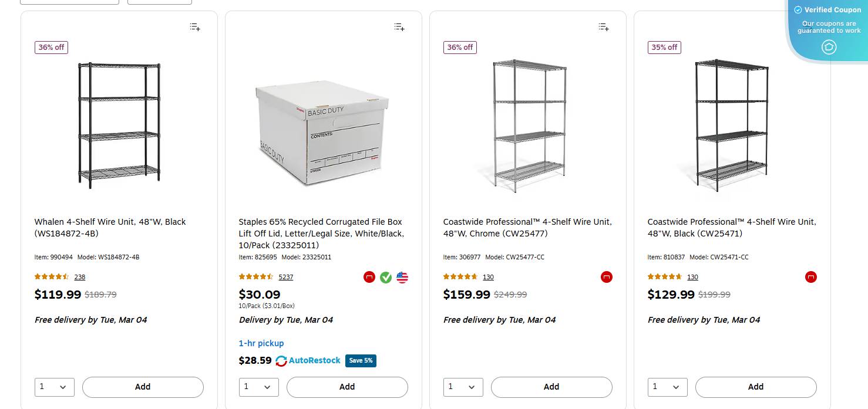Open the 238 reviews for the Whalen shelf
The image size is (868, 409).
pyautogui.click(x=79, y=277)
